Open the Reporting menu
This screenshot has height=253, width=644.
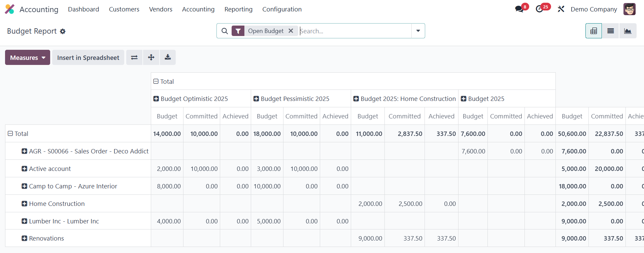tap(238, 9)
